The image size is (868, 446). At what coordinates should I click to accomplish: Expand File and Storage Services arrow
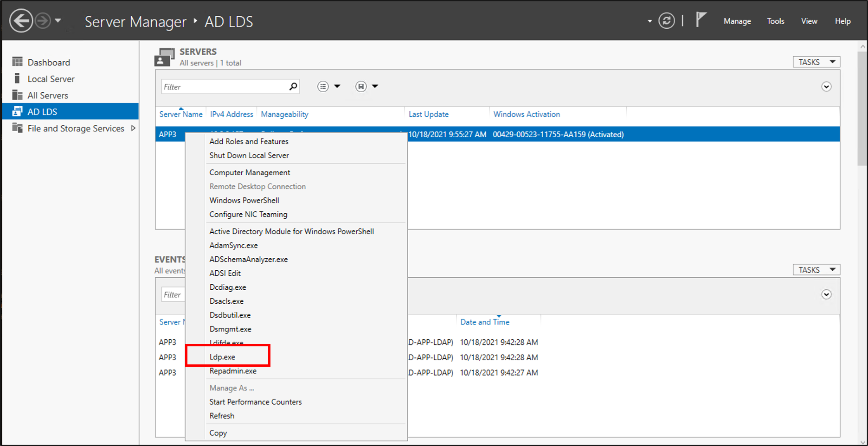(x=133, y=128)
